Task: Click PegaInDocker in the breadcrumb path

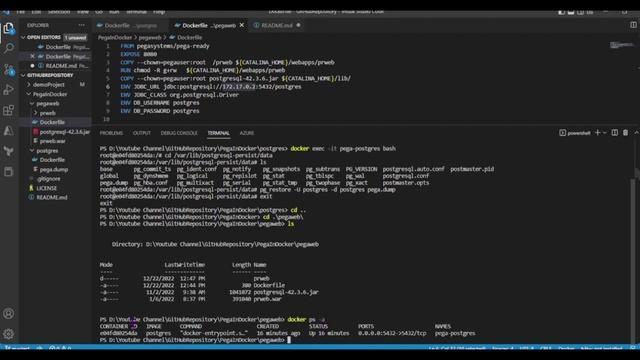Action: (x=115, y=38)
